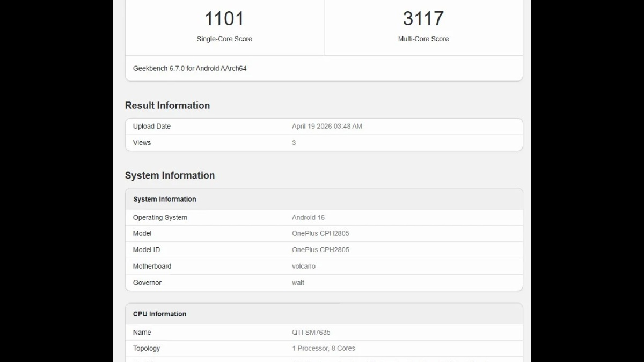Click the 3117 multi-core score number

(423, 19)
